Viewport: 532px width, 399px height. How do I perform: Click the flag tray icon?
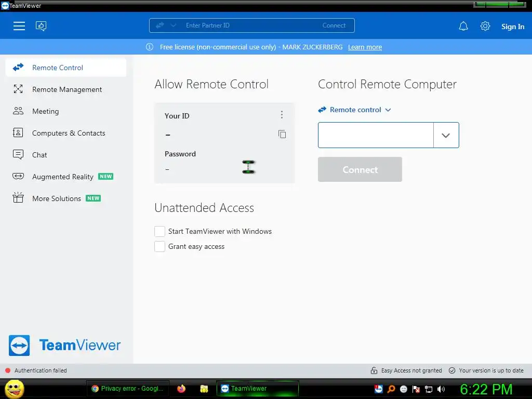[x=416, y=389]
